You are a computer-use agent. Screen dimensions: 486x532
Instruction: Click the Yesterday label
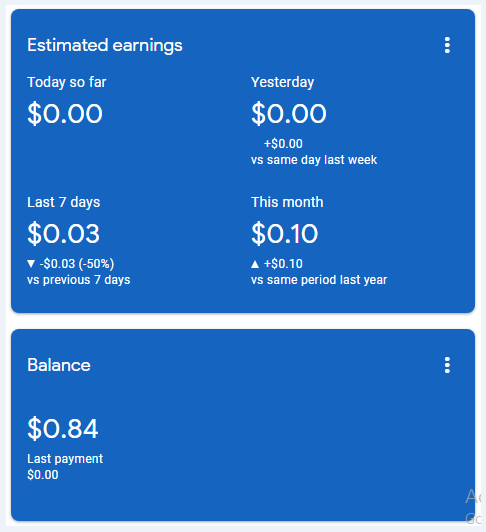282,82
